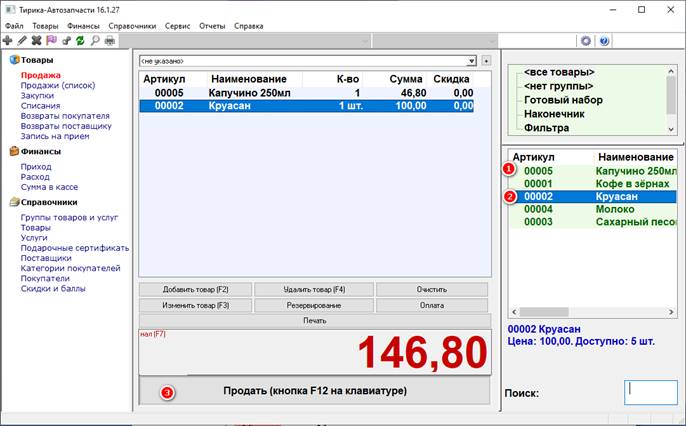Click the green Refresh arrows icon
This screenshot has width=686, height=426.
tap(80, 41)
